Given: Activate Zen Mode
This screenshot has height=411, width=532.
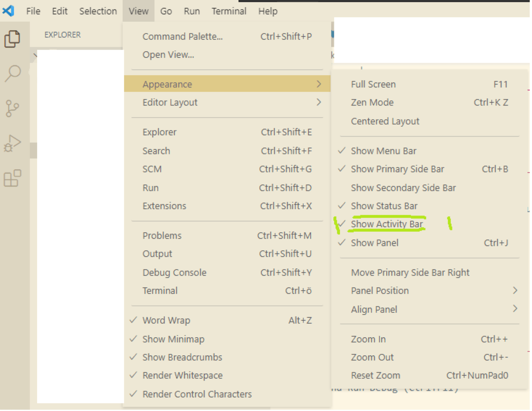Looking at the screenshot, I should coord(372,102).
